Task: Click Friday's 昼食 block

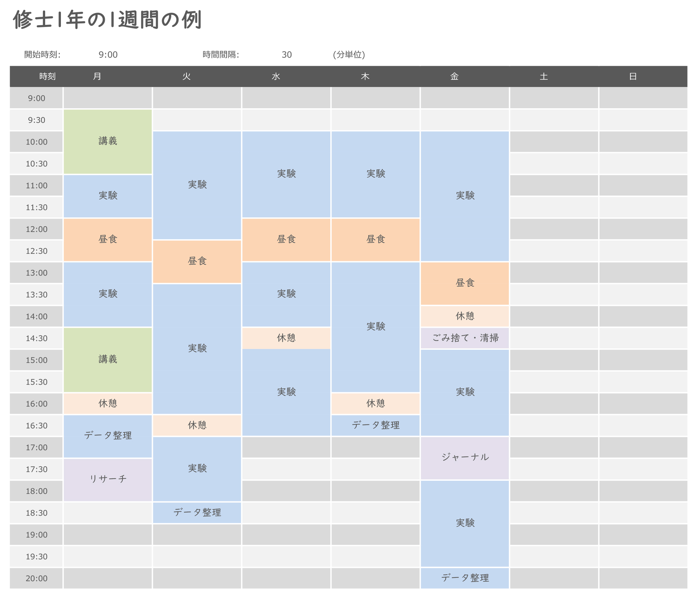Action: click(x=464, y=283)
